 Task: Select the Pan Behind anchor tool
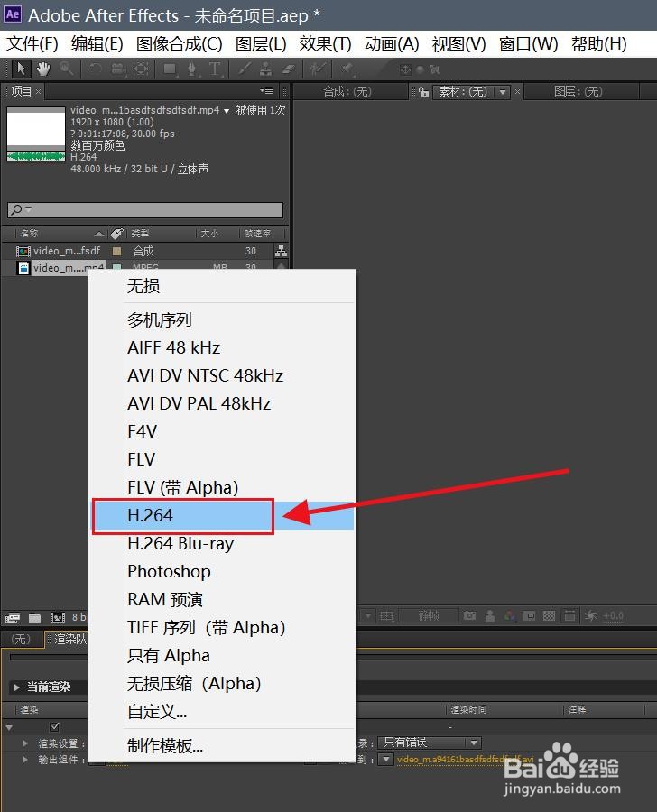pos(140,69)
